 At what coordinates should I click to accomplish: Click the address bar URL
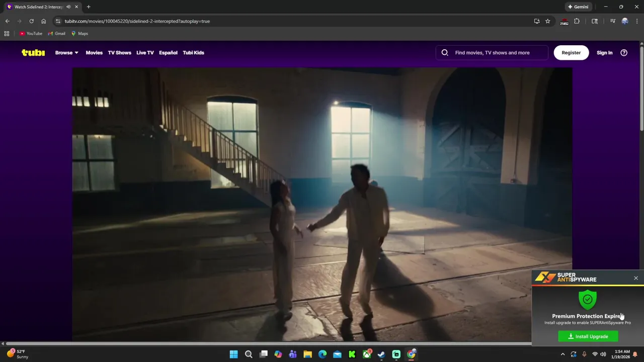point(137,21)
